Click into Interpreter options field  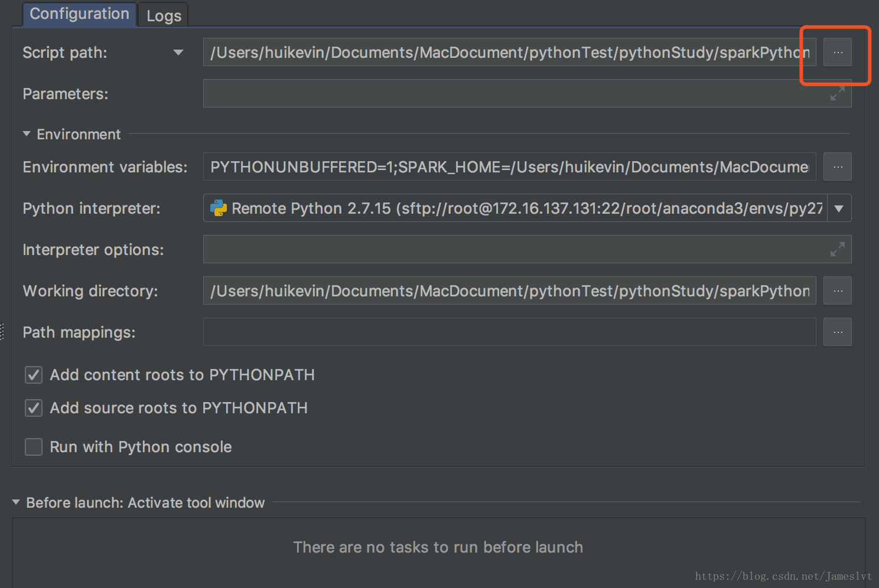(x=527, y=249)
